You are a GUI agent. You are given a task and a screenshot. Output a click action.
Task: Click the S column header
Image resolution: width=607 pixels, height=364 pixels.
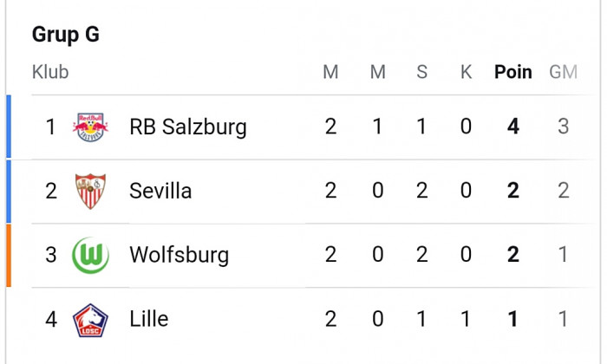coord(422,72)
